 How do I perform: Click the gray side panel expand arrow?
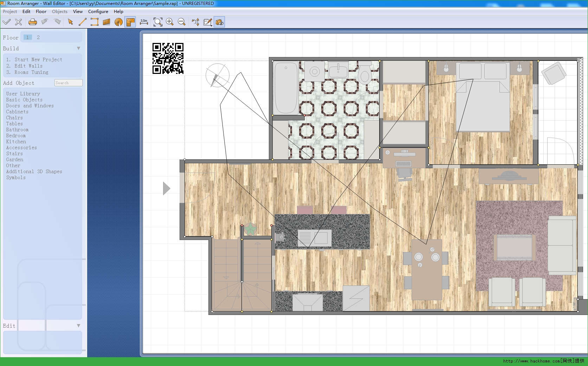167,189
